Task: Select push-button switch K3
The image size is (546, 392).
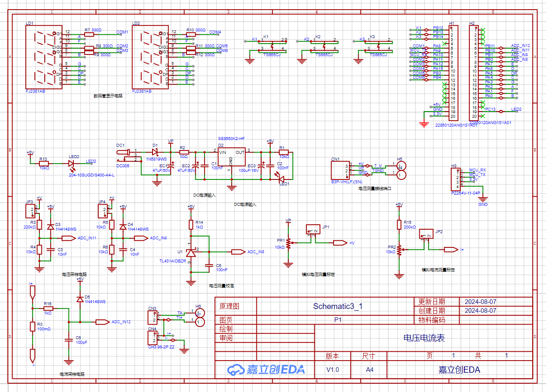Action: (x=378, y=45)
